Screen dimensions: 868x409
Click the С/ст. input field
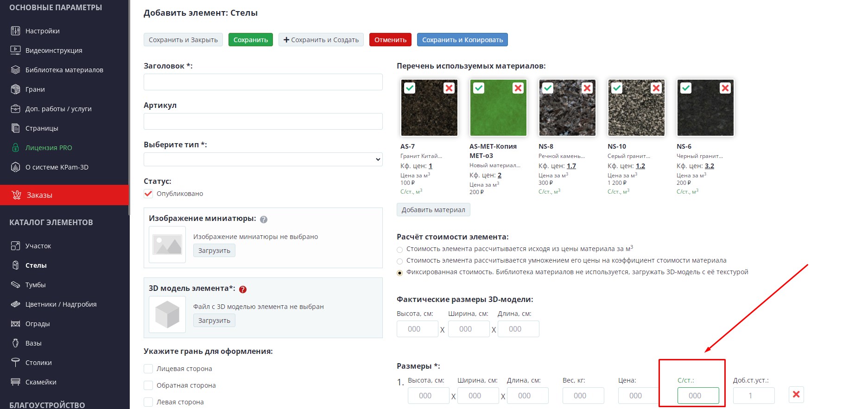click(698, 396)
